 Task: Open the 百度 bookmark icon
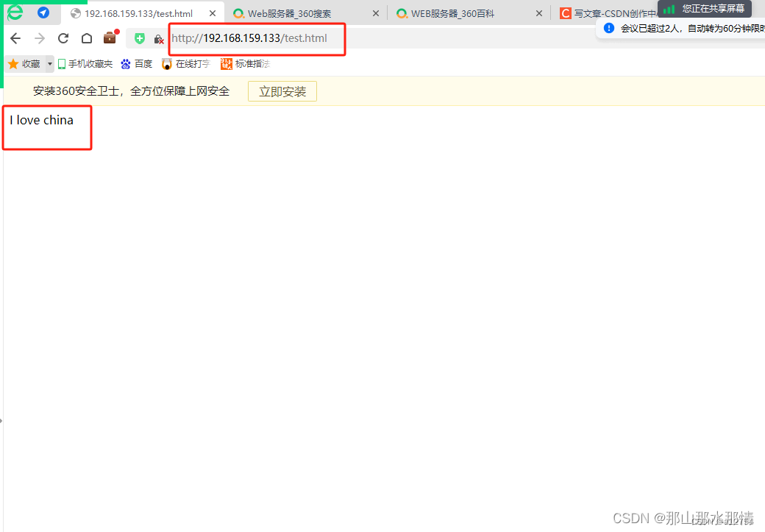point(125,63)
